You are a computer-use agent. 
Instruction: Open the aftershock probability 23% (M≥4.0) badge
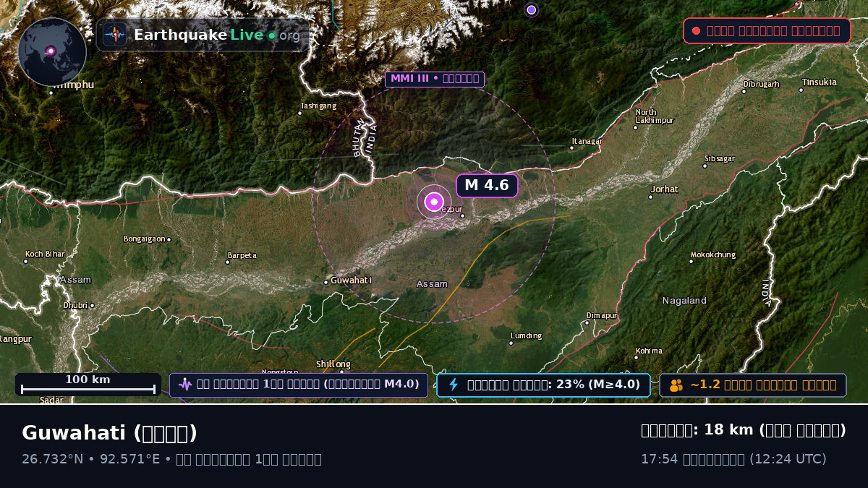point(543,385)
